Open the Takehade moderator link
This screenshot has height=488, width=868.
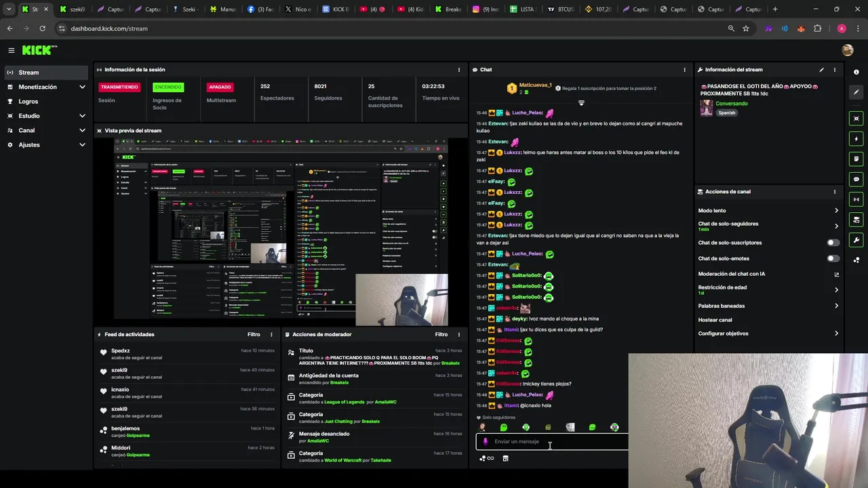tap(380, 460)
